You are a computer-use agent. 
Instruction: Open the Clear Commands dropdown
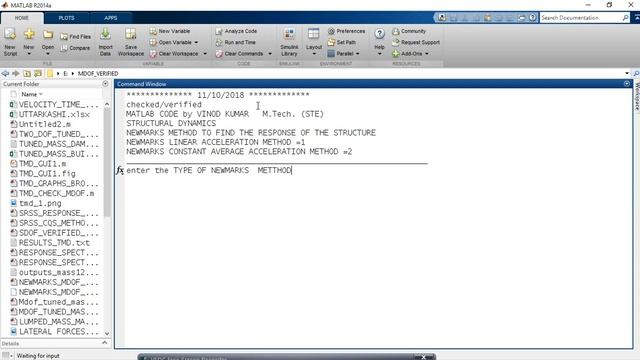pos(270,54)
